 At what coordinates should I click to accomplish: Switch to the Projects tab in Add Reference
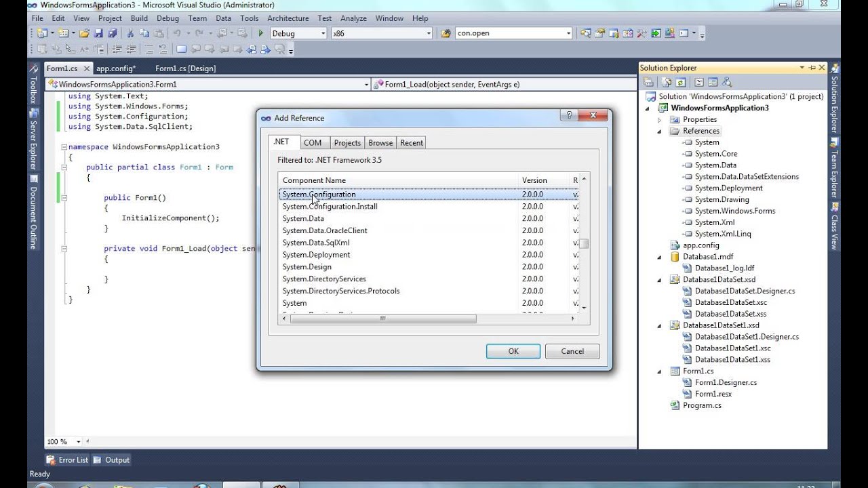pos(347,143)
